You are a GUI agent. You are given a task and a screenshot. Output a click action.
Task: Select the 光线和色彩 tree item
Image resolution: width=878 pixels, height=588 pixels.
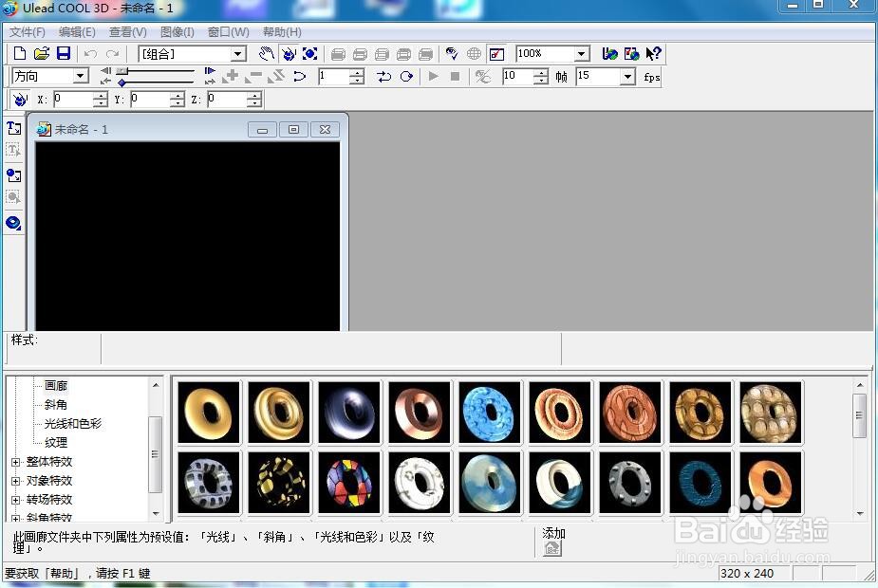pyautogui.click(x=73, y=424)
